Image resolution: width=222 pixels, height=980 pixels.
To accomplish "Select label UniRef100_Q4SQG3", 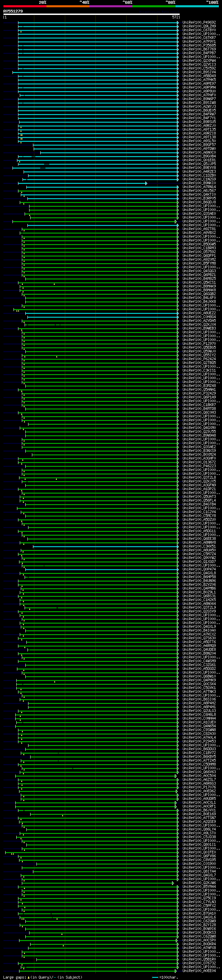I will (x=199, y=271).
